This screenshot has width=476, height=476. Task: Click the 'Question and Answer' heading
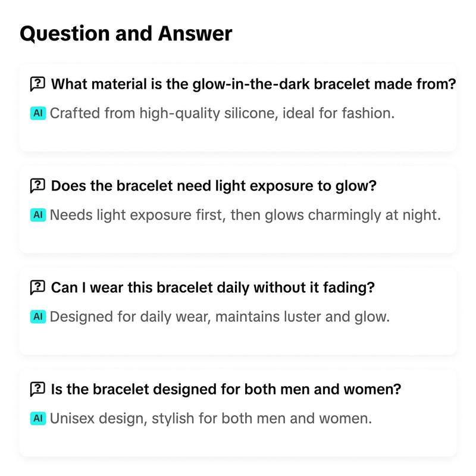coord(126,33)
